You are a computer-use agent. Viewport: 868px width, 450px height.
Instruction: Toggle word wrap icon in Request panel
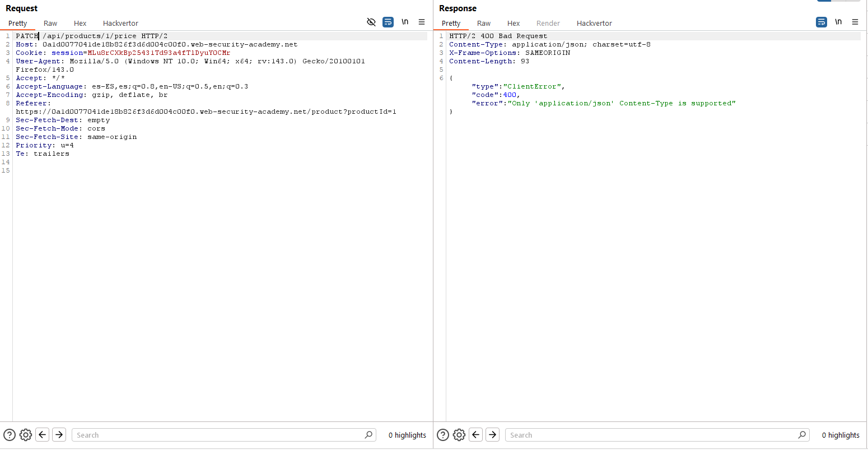(x=388, y=22)
